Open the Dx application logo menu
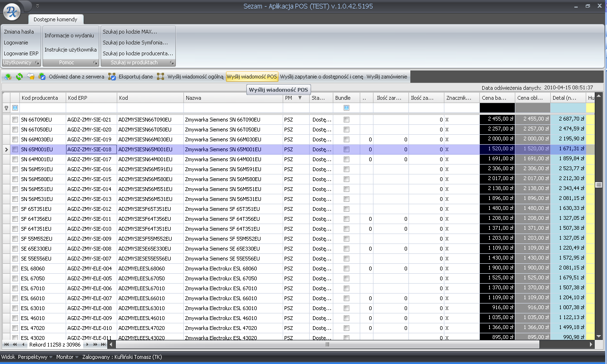The width and height of the screenshot is (607, 364). point(13,12)
